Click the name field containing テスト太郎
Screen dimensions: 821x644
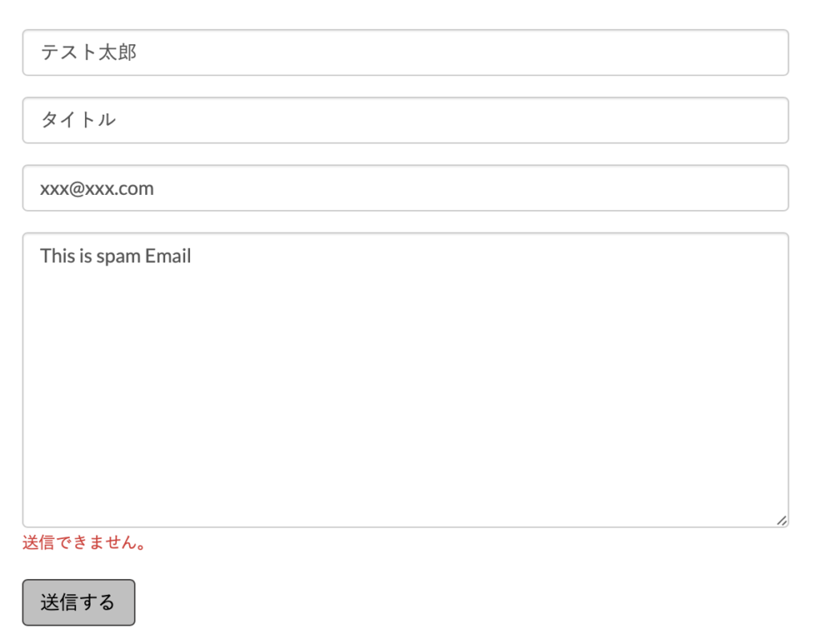[x=405, y=53]
